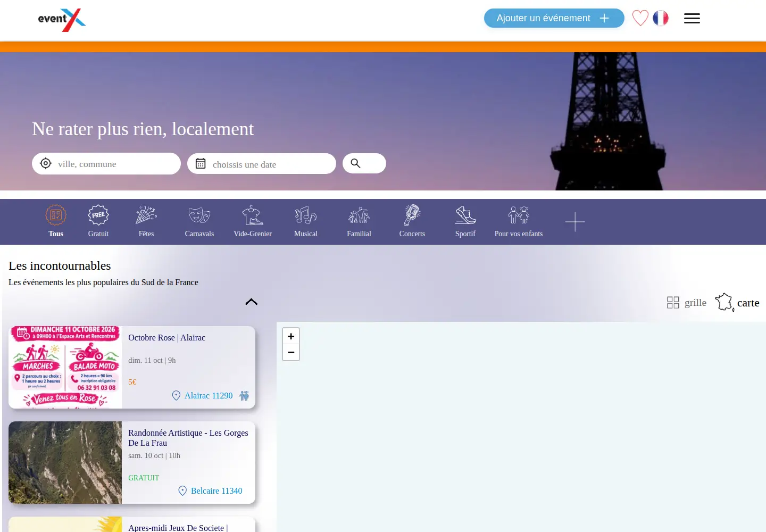Click the calendar icon in date field
Image resolution: width=766 pixels, height=532 pixels.
[201, 163]
